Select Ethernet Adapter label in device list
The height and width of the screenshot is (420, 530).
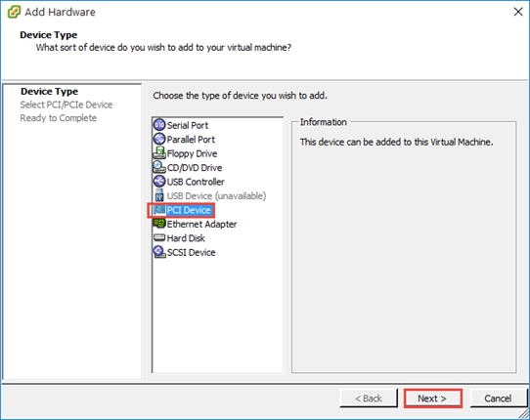[201, 225]
